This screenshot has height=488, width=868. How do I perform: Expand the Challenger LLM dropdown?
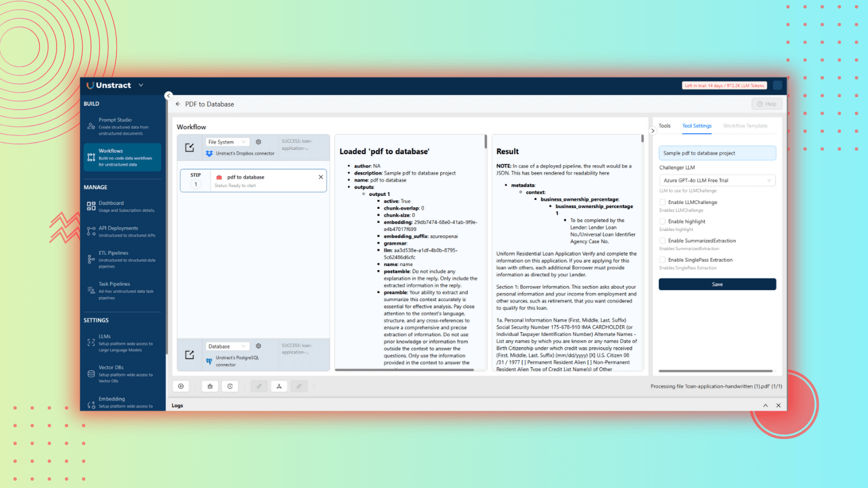tap(717, 181)
